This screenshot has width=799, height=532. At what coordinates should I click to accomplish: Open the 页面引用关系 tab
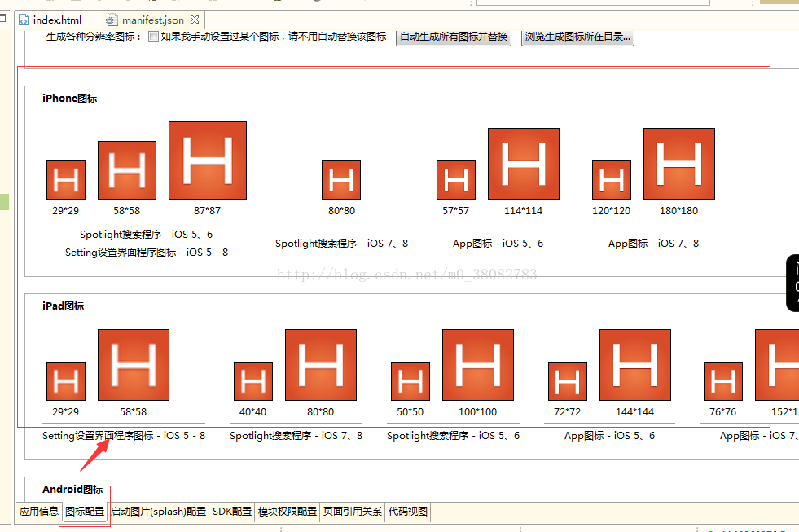tap(352, 511)
